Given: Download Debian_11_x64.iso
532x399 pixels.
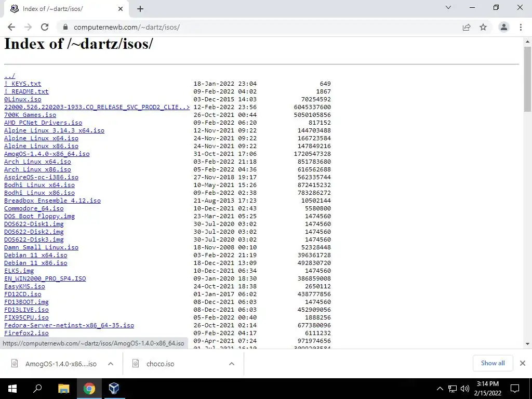Looking at the screenshot, I should pyautogui.click(x=36, y=255).
